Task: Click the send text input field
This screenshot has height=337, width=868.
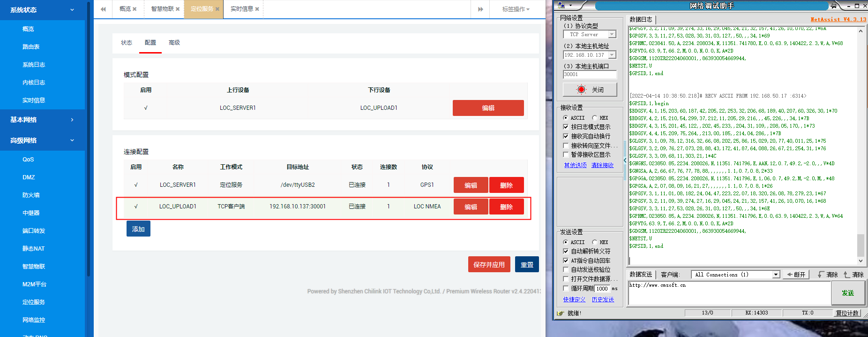Action: (729, 293)
